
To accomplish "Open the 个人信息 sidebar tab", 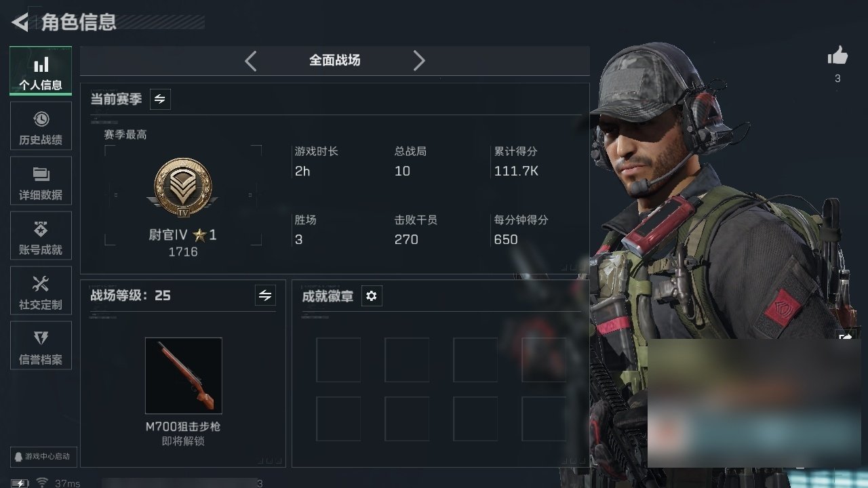I will tap(41, 71).
